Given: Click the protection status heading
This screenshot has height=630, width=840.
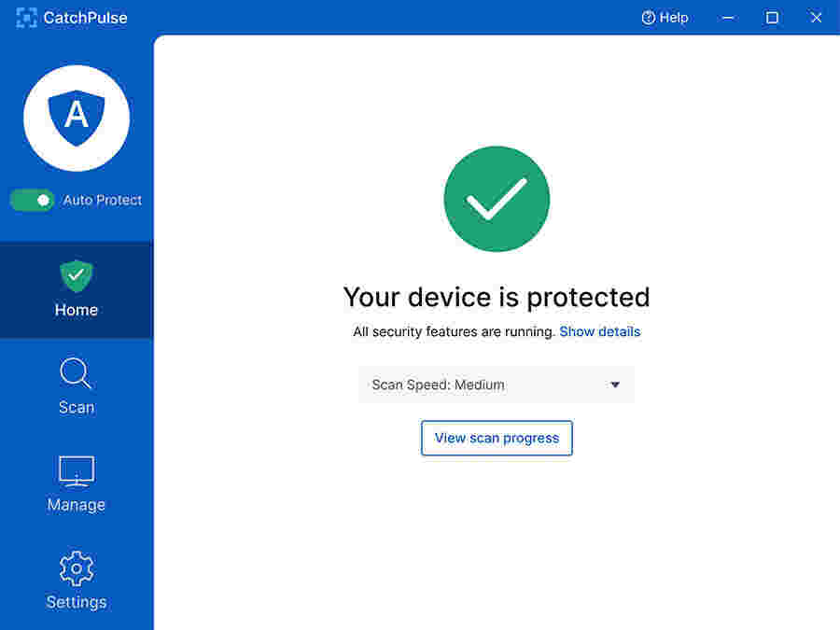Looking at the screenshot, I should [497, 297].
